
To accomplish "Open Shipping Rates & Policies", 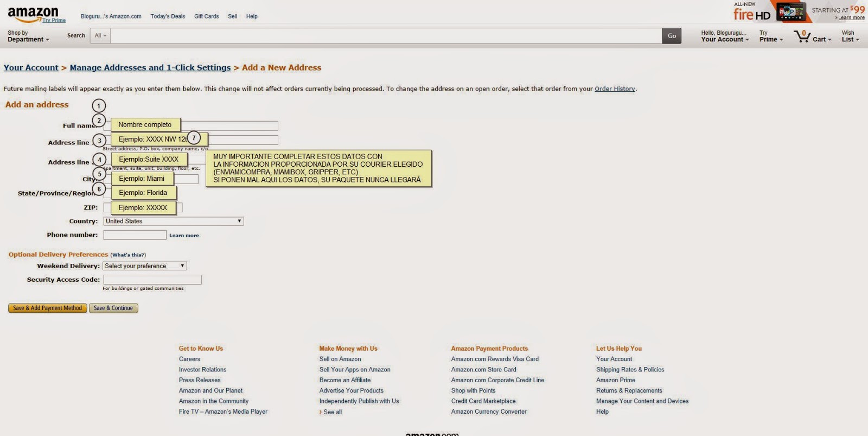I will [x=630, y=370].
